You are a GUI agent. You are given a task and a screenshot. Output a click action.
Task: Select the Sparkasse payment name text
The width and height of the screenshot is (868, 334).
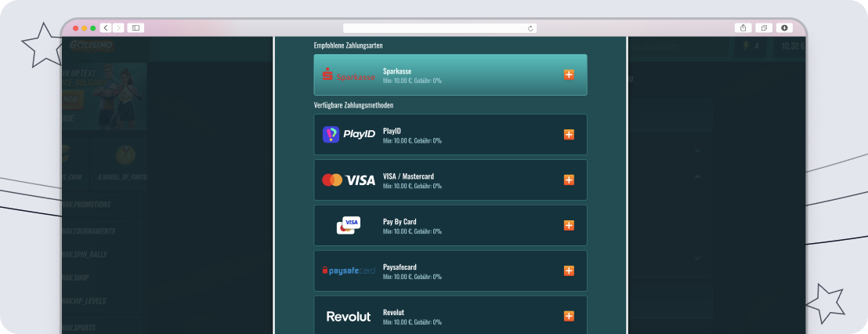[397, 71]
